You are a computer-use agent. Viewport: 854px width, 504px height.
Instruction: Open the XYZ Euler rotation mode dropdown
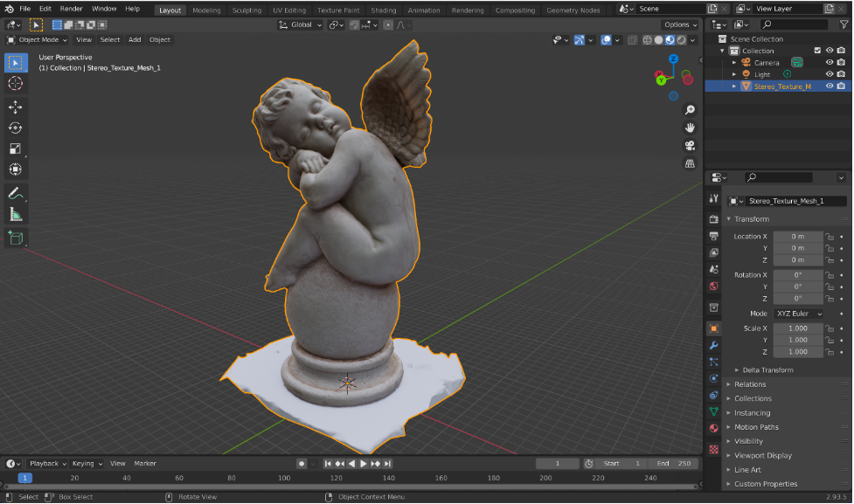(799, 314)
